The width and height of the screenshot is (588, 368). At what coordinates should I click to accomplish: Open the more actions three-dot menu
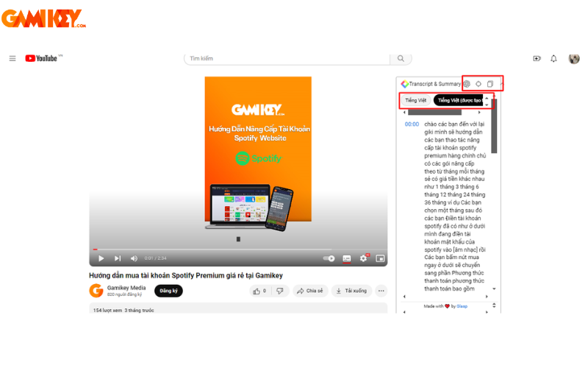pyautogui.click(x=380, y=291)
